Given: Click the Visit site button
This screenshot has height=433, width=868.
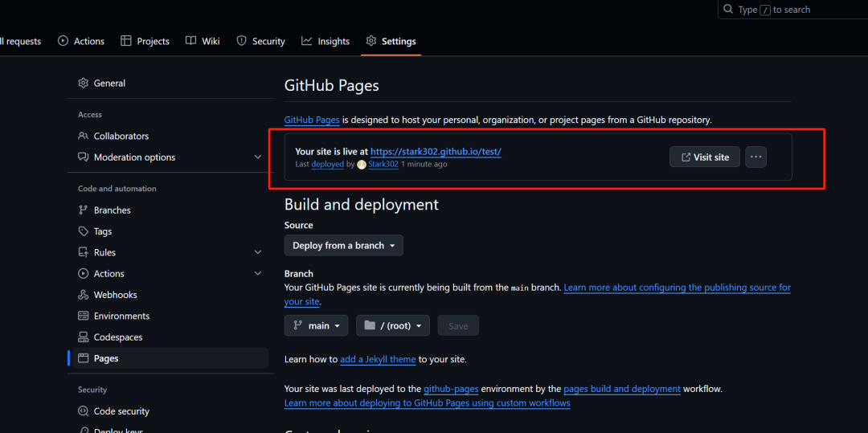Looking at the screenshot, I should point(705,157).
